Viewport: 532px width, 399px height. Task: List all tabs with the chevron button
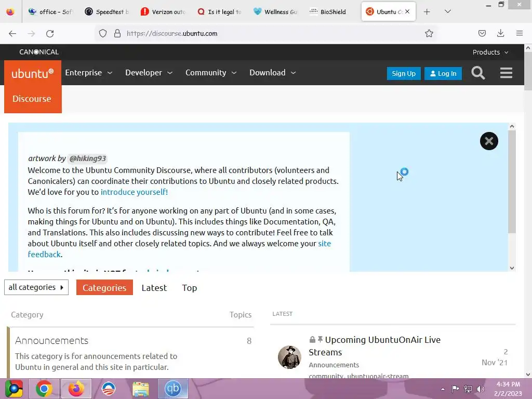tap(448, 11)
